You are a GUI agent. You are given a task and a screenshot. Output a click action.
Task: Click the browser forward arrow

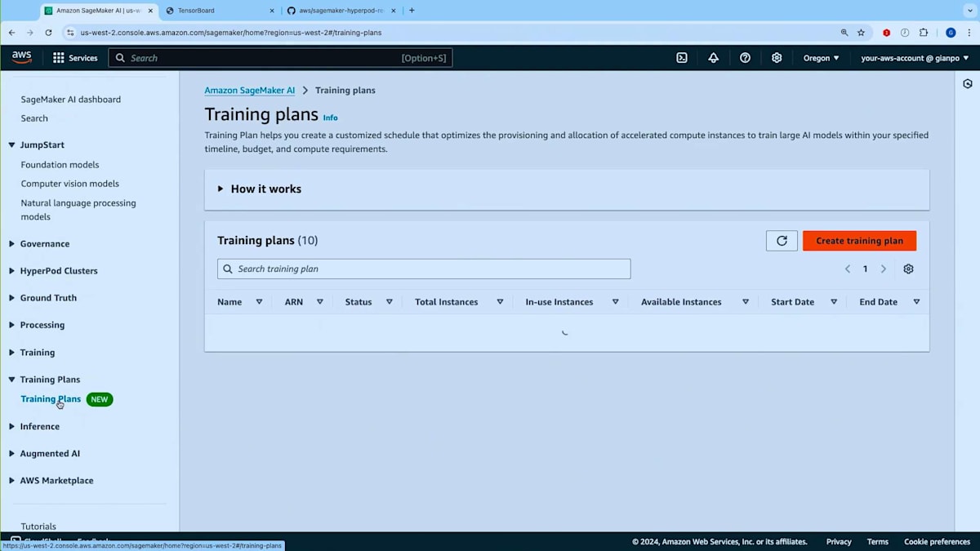pyautogui.click(x=30, y=33)
